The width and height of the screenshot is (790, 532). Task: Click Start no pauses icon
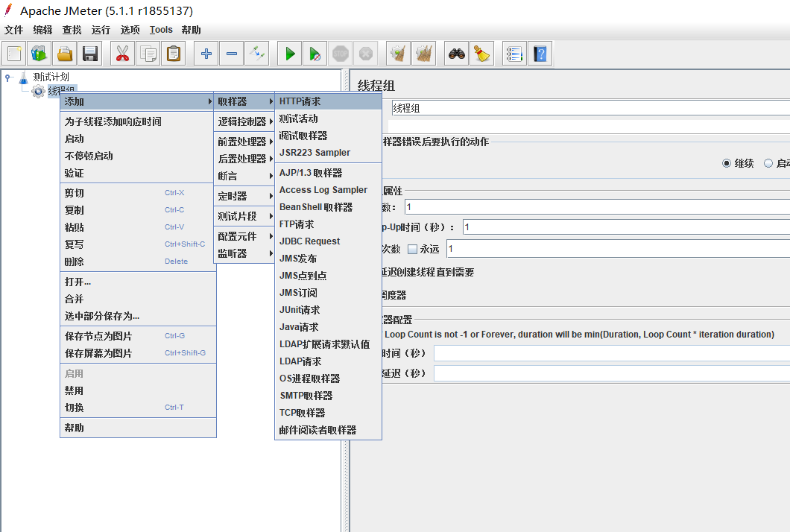315,54
